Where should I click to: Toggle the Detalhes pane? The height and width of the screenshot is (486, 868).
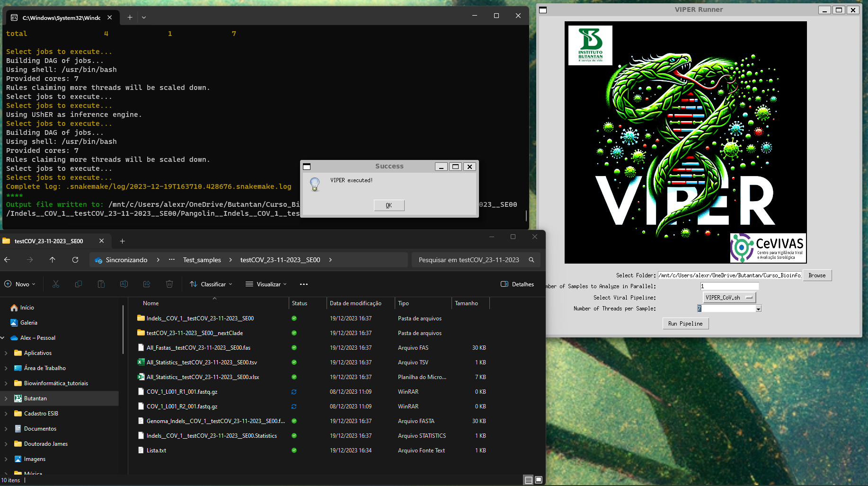click(517, 284)
